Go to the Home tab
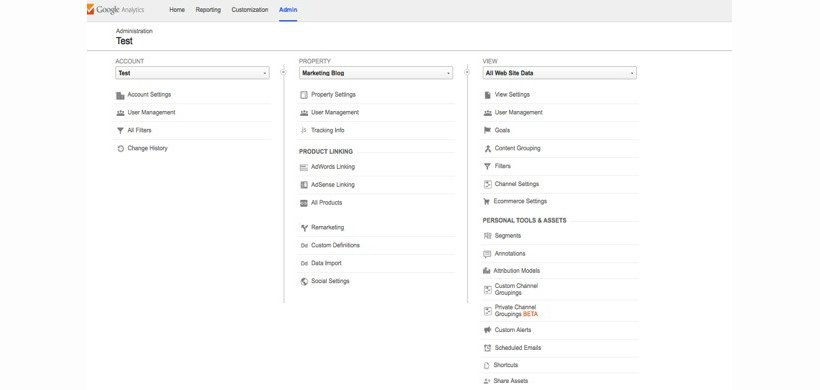The height and width of the screenshot is (390, 820). [177, 10]
